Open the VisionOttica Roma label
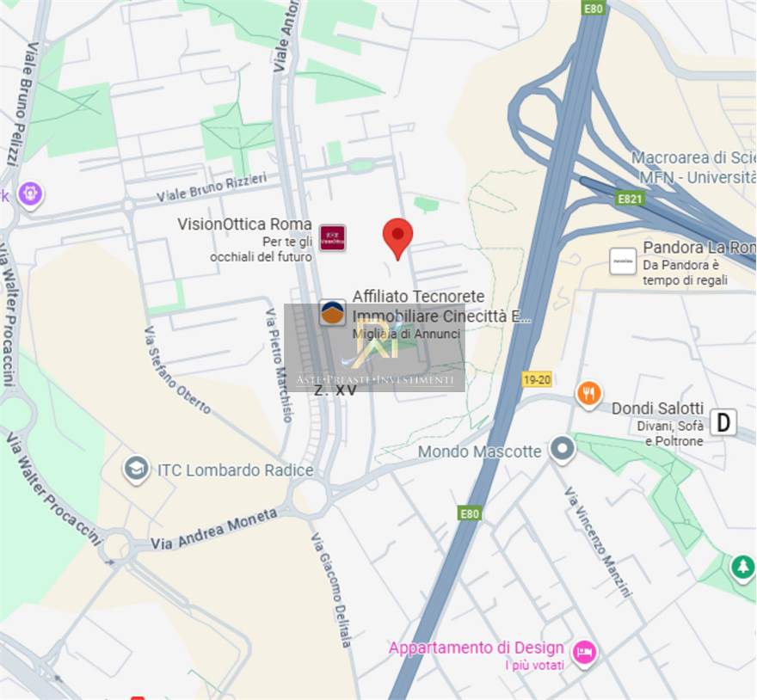 point(244,224)
